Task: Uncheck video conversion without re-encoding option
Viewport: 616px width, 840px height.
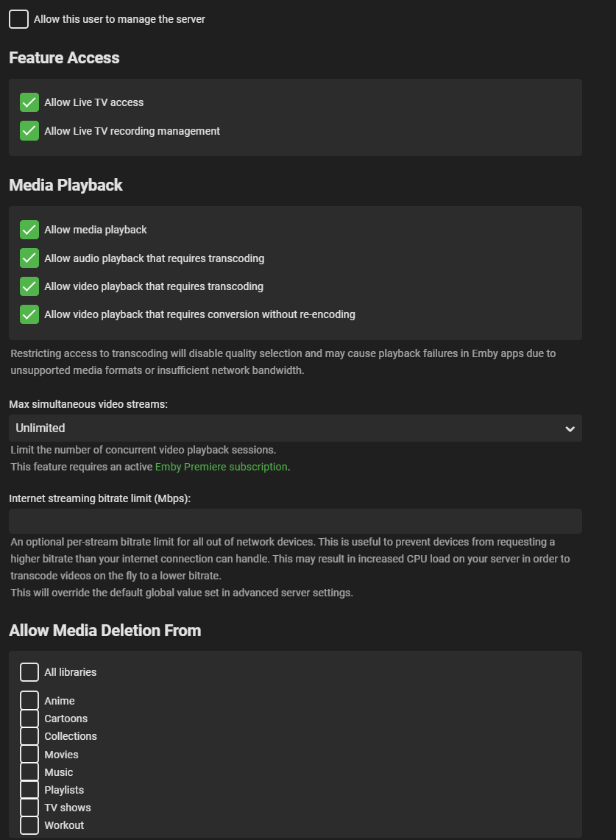Action: coord(29,314)
